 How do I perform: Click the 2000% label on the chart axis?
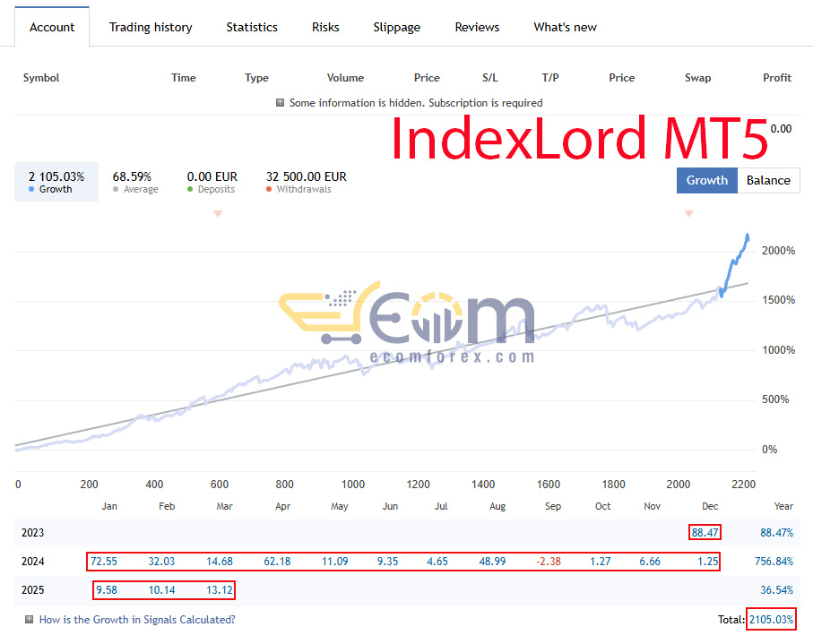[x=778, y=251]
